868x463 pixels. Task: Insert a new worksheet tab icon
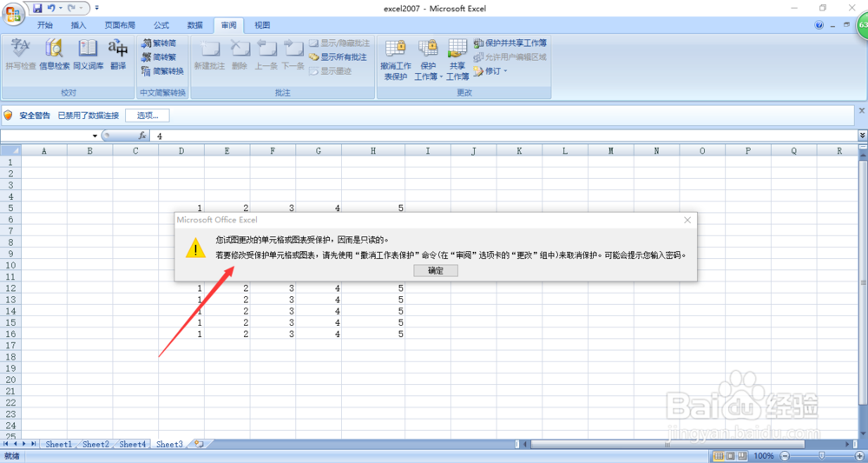pos(199,444)
